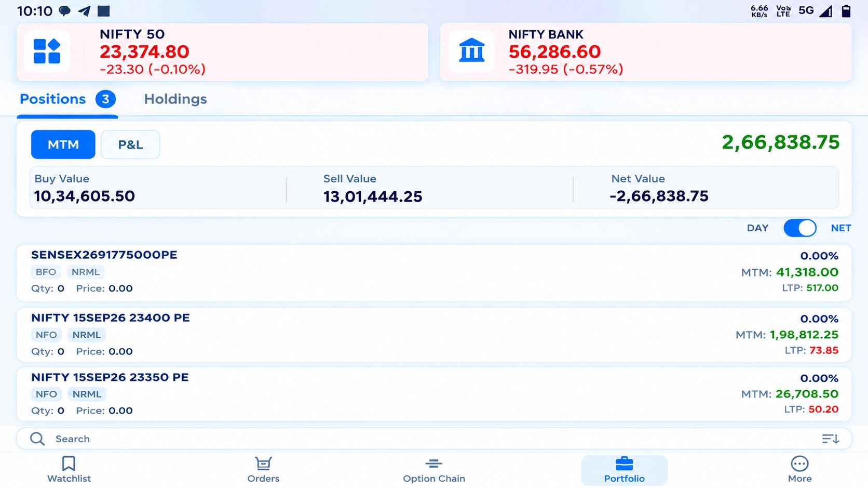Select the P&L view button
Viewport: 868px width, 489px height.
point(130,144)
